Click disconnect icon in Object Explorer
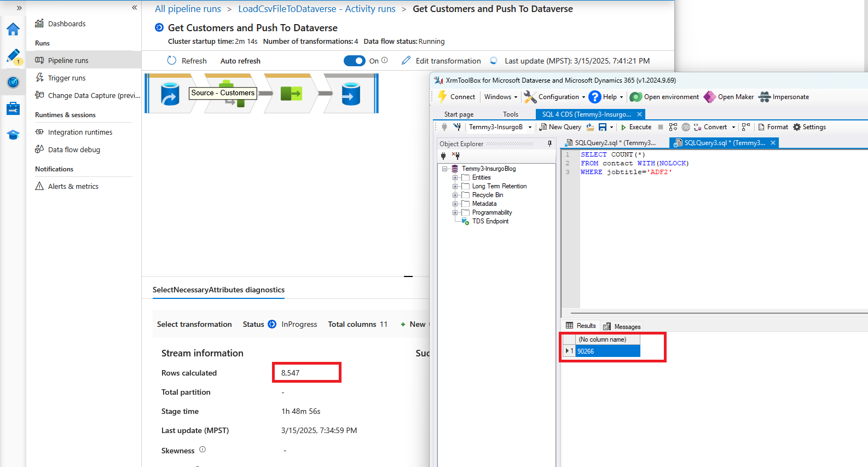The image size is (868, 467). pos(456,156)
